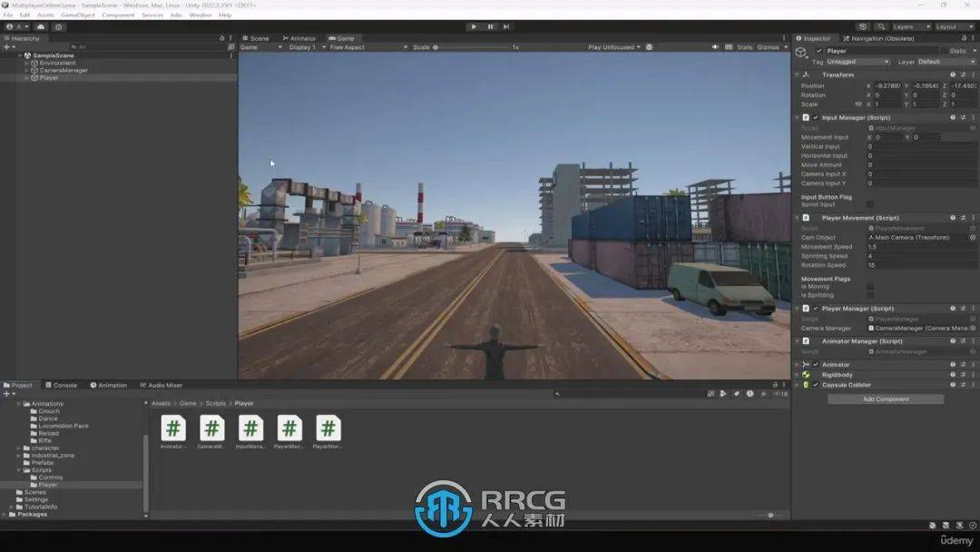The image size is (980, 552).
Task: Click the Add Component button
Action: pos(886,399)
